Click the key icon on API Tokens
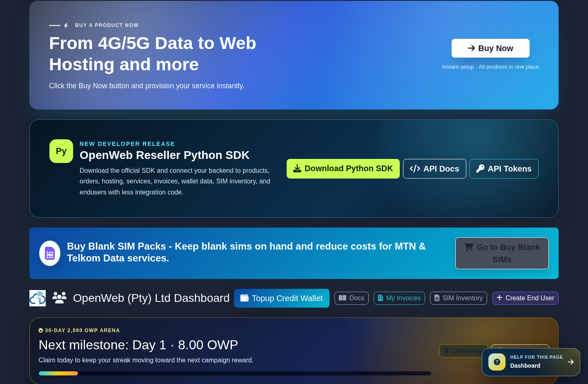Image resolution: width=588 pixels, height=384 pixels. (x=480, y=169)
